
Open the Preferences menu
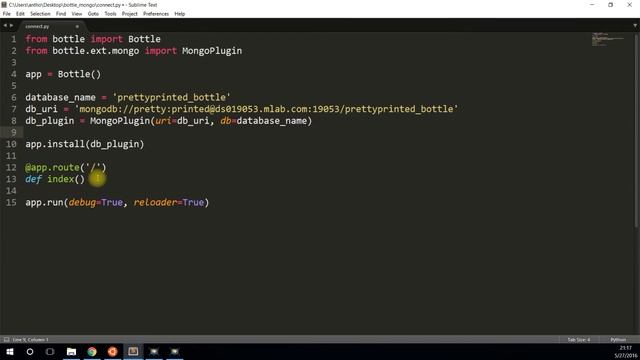point(156,14)
